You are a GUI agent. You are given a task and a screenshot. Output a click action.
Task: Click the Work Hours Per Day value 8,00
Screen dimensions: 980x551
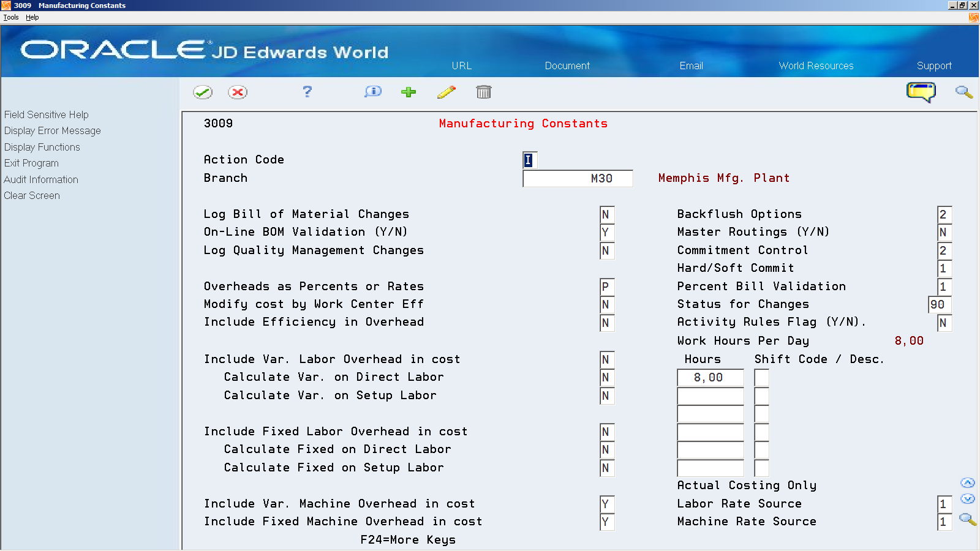(909, 341)
